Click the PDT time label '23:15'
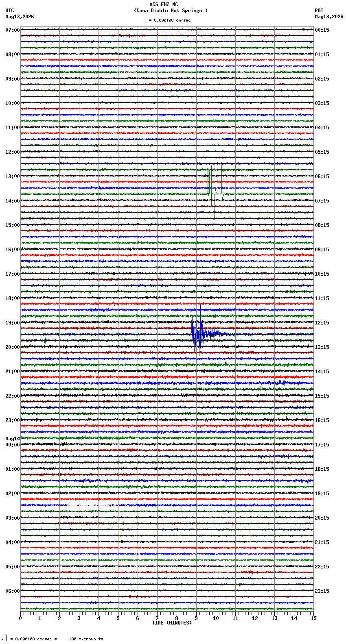 pos(322,591)
